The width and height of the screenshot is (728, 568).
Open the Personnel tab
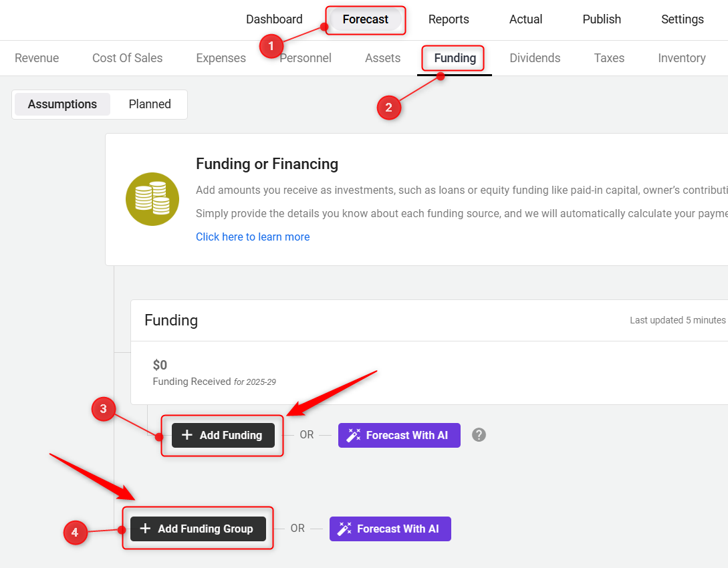306,58
